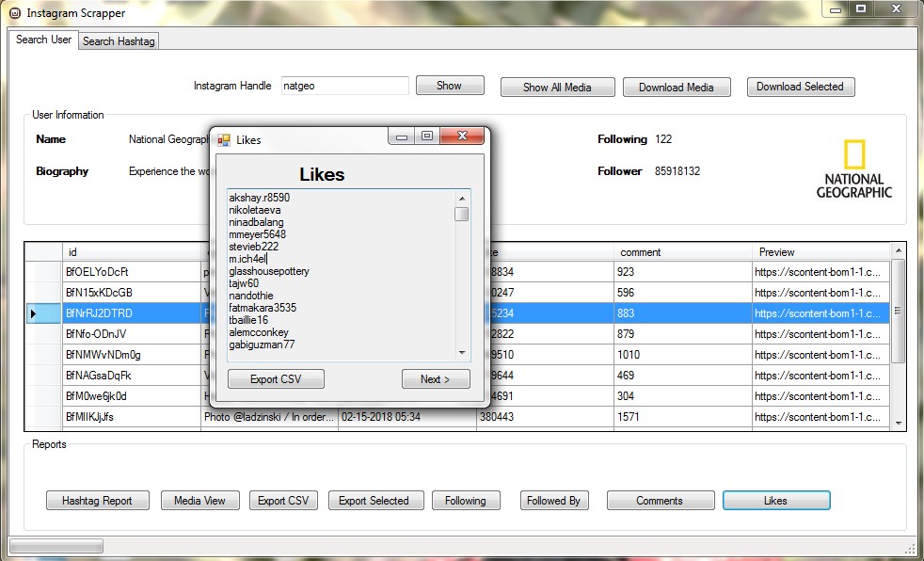Select username alemcconkey in likes list
This screenshot has height=561, width=924.
259,332
